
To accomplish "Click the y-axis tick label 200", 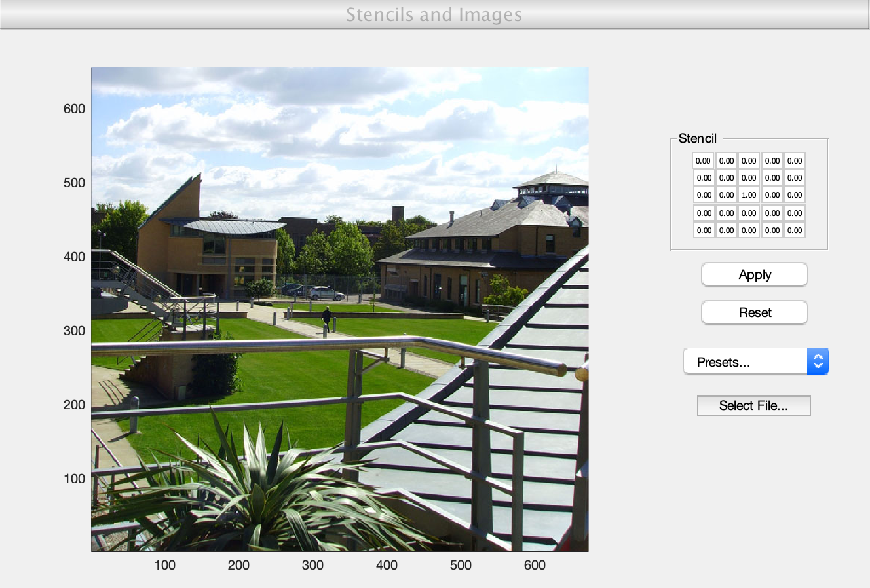I will (x=74, y=405).
